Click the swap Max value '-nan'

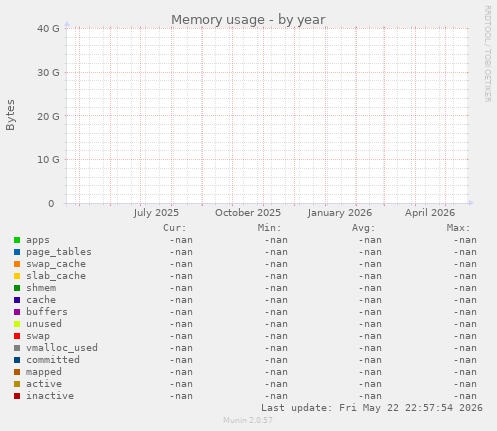pos(465,336)
